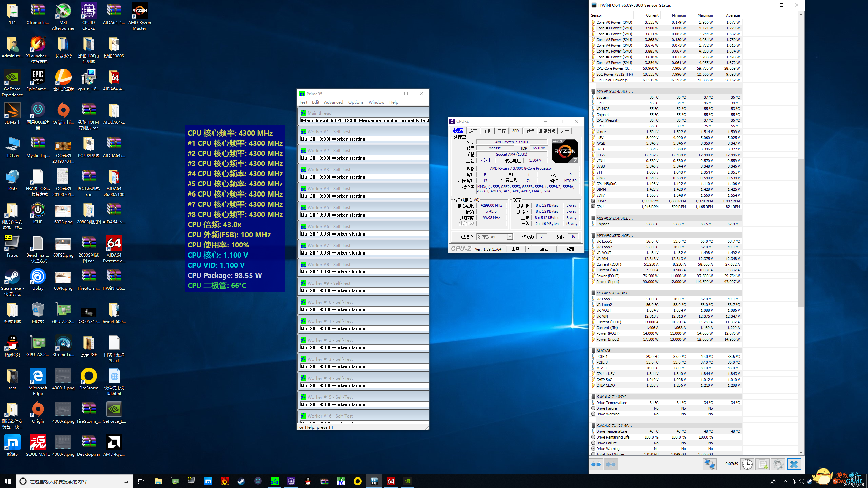The width and height of the screenshot is (868, 488).
Task: Click HWiNFO expand columns arrows button
Action: point(596,464)
